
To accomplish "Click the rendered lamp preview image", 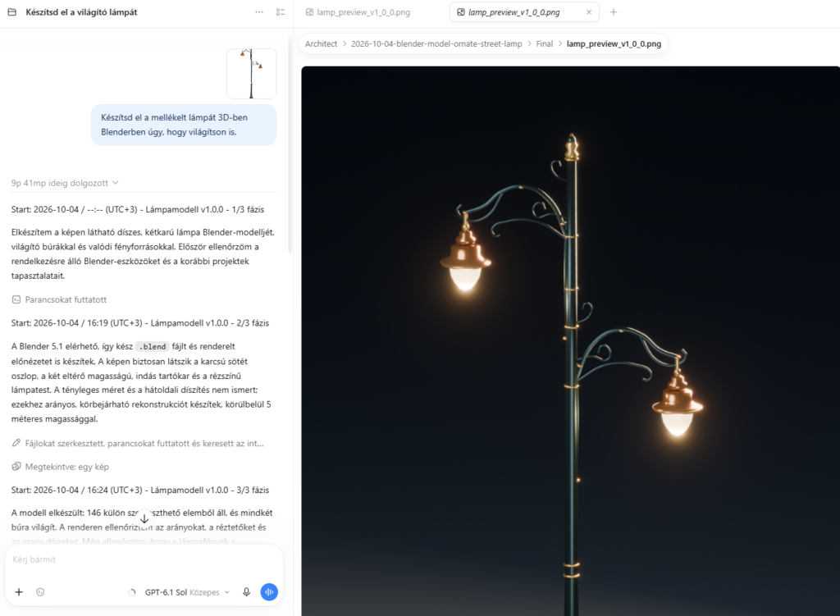I will (570, 340).
